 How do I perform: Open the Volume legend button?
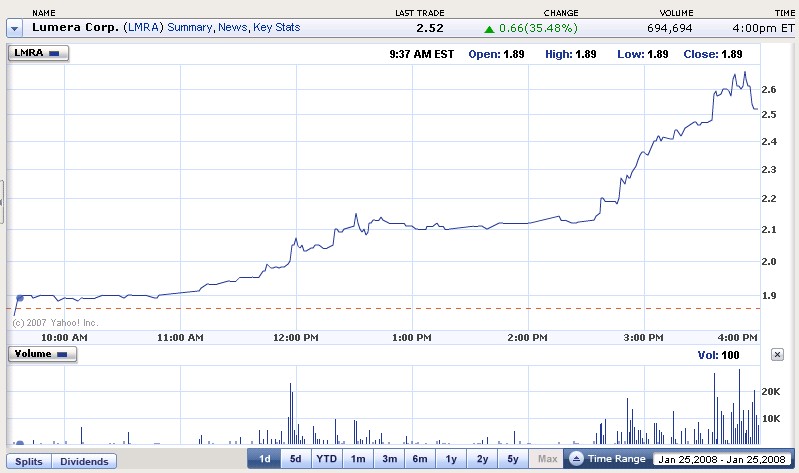[x=42, y=354]
